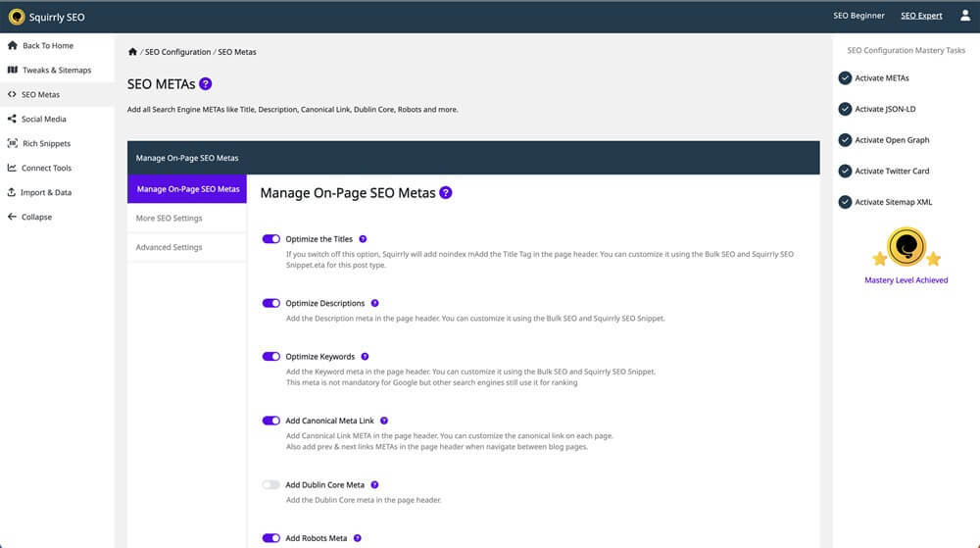Click the Activate Open Graph checkmark icon
The image size is (980, 548).
(845, 140)
